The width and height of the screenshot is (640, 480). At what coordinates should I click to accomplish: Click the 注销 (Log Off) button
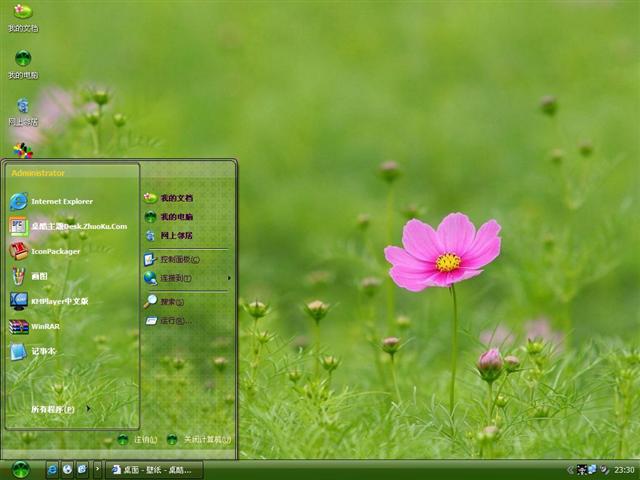138,439
